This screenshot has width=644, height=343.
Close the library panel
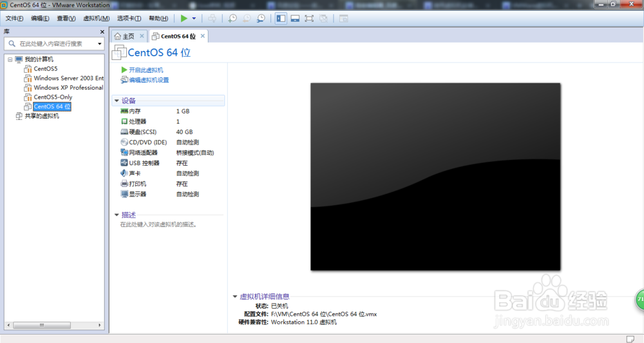[x=102, y=32]
